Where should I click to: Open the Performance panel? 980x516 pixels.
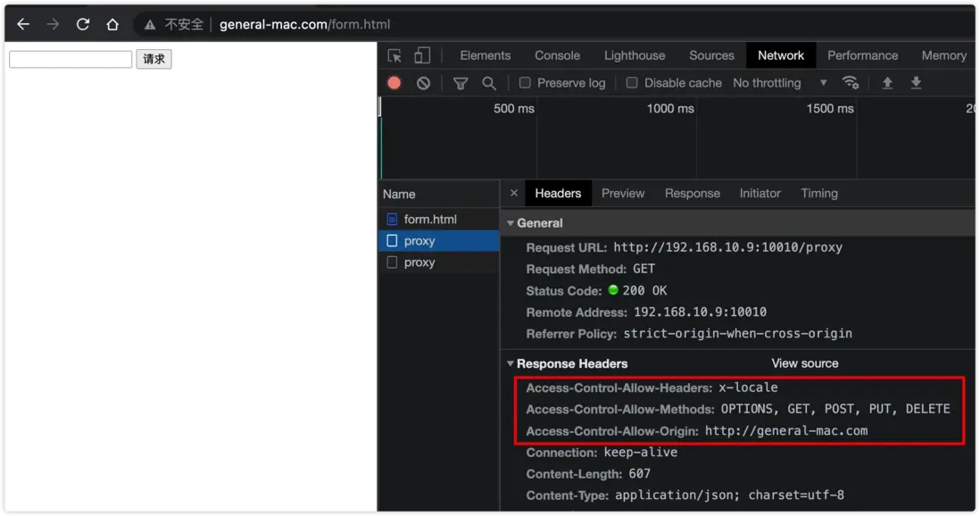coord(862,55)
